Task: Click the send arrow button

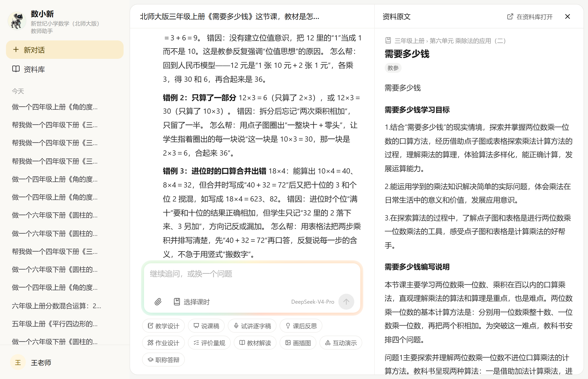Action: (x=346, y=302)
